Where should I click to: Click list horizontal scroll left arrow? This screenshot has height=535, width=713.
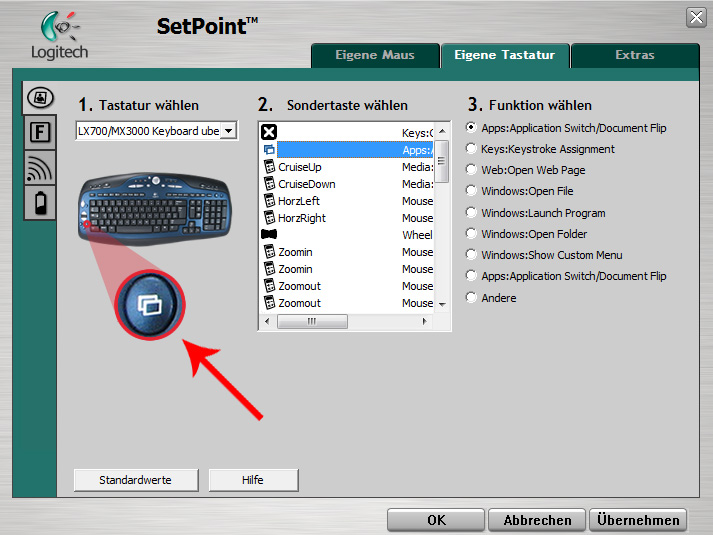(x=267, y=321)
